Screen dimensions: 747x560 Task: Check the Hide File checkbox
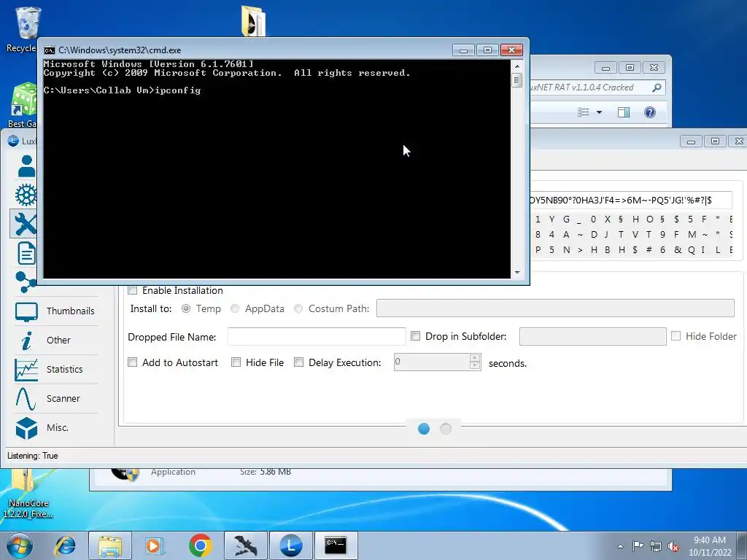coord(236,362)
